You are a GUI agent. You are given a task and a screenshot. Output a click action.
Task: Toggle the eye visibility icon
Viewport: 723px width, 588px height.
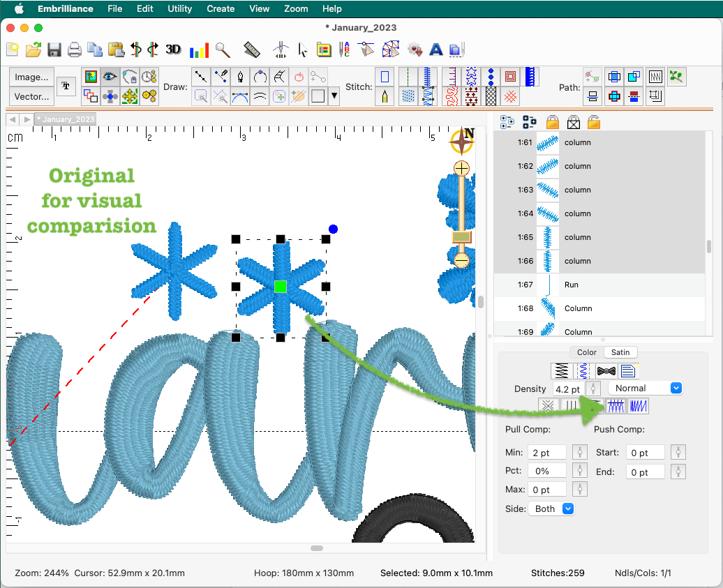click(110, 77)
